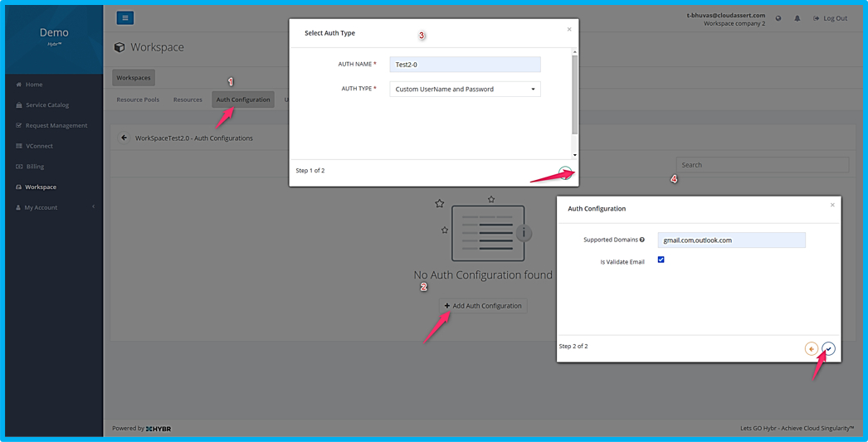Click orange back arrow in Auth Configuration dialog

(x=812, y=349)
